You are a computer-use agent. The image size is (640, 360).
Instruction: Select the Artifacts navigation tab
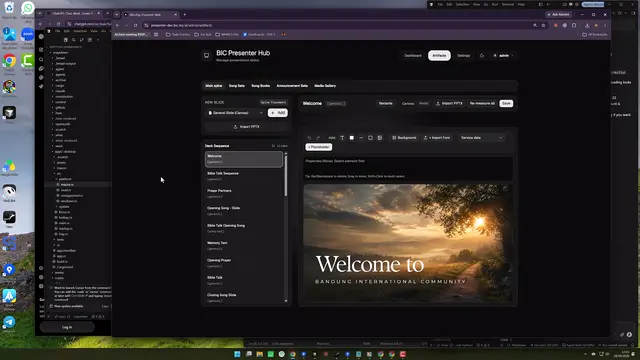439,56
